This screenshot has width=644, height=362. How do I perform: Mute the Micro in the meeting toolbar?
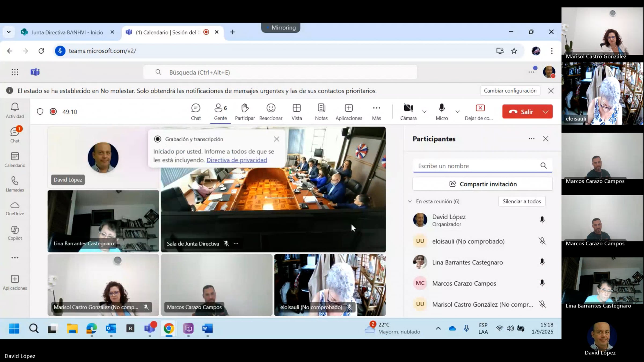coord(442,112)
